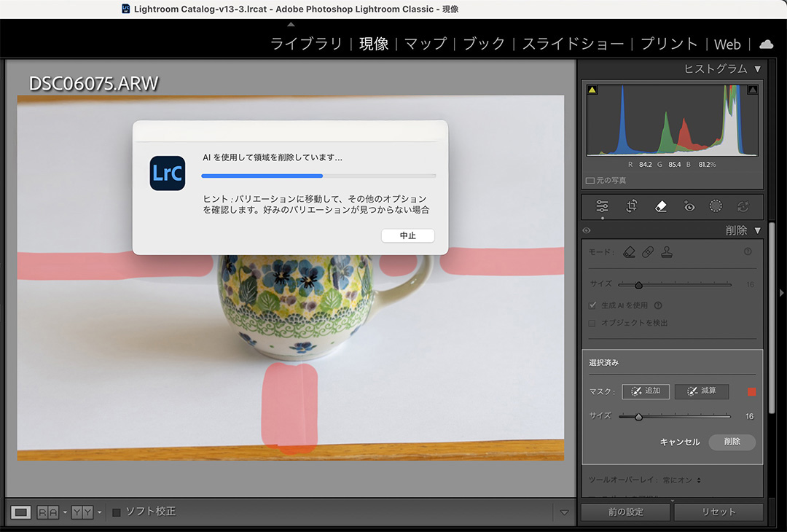This screenshot has height=532, width=787.
Task: Switch to ライブラリ module
Action: (x=306, y=44)
